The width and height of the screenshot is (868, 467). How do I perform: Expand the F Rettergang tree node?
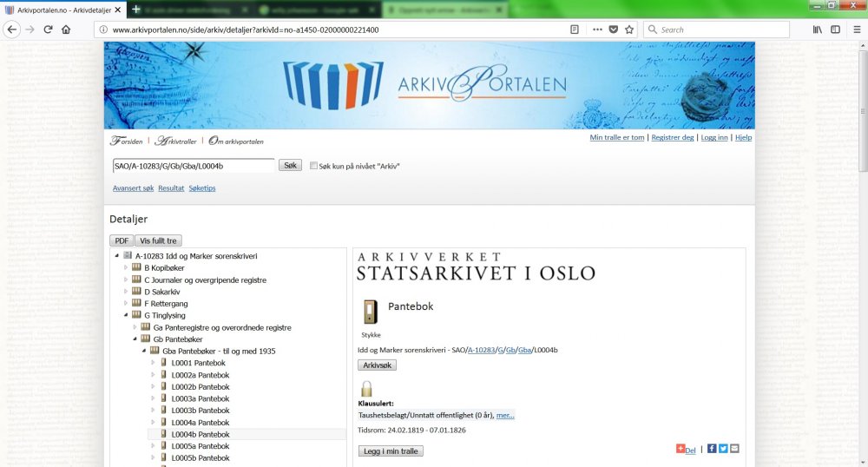(126, 303)
